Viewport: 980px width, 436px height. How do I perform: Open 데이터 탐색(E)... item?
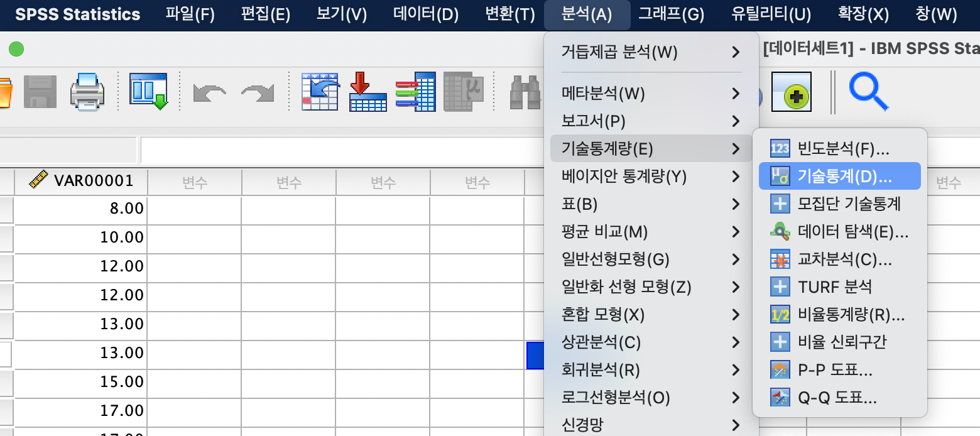click(x=840, y=232)
